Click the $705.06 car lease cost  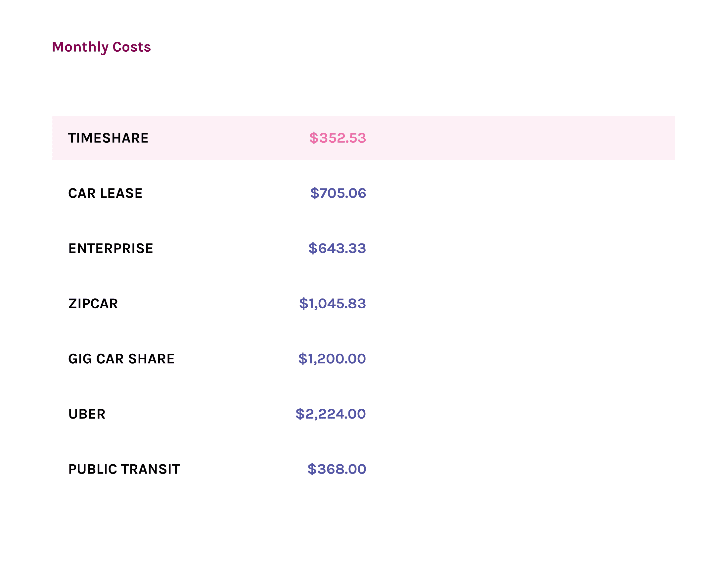click(x=338, y=193)
